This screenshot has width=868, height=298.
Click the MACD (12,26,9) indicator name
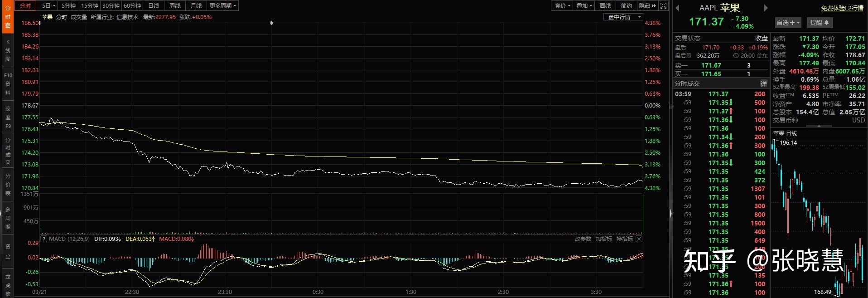[69, 239]
